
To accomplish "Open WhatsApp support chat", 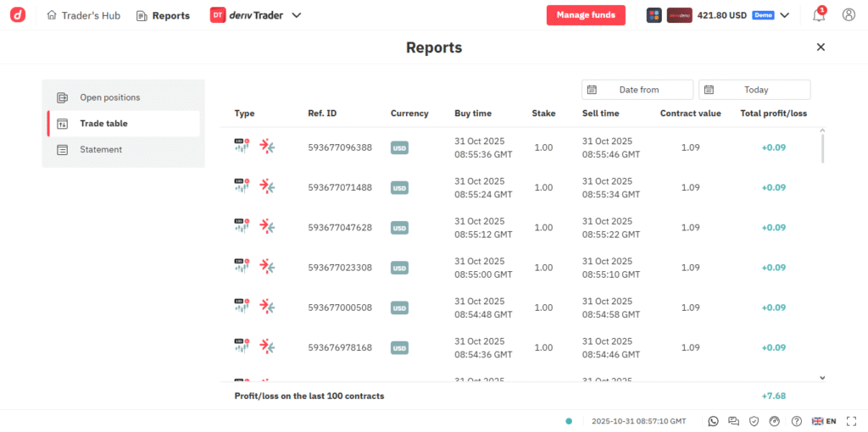I will coord(713,421).
